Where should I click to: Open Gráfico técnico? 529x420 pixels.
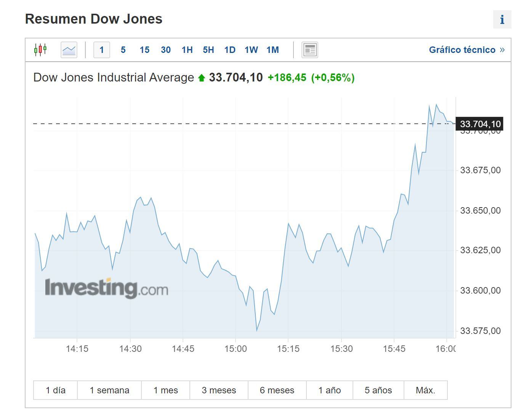(x=463, y=50)
